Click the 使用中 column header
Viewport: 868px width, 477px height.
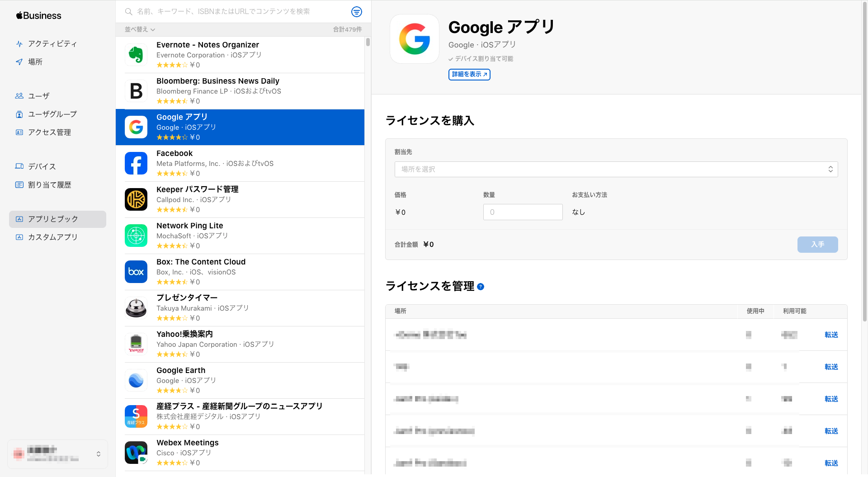pyautogui.click(x=755, y=311)
